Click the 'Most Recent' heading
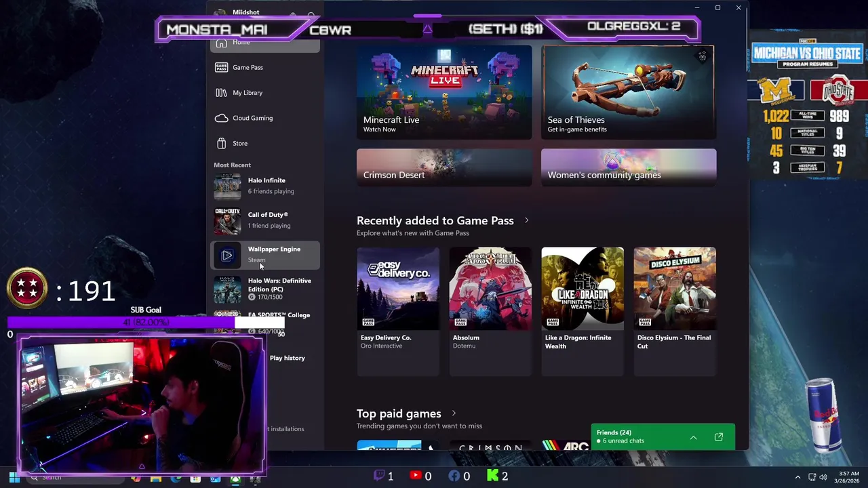 232,165
